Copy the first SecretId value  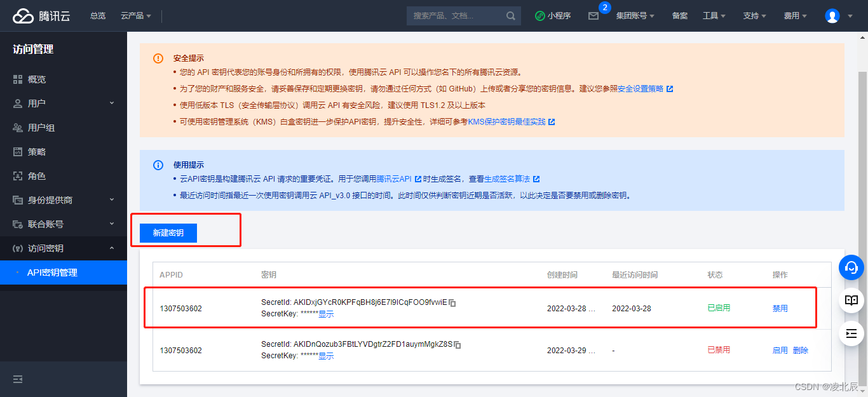click(452, 303)
